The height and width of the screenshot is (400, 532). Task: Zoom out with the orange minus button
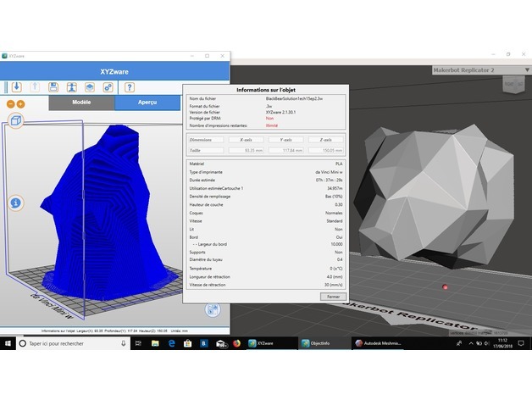pyautogui.click(x=10, y=104)
